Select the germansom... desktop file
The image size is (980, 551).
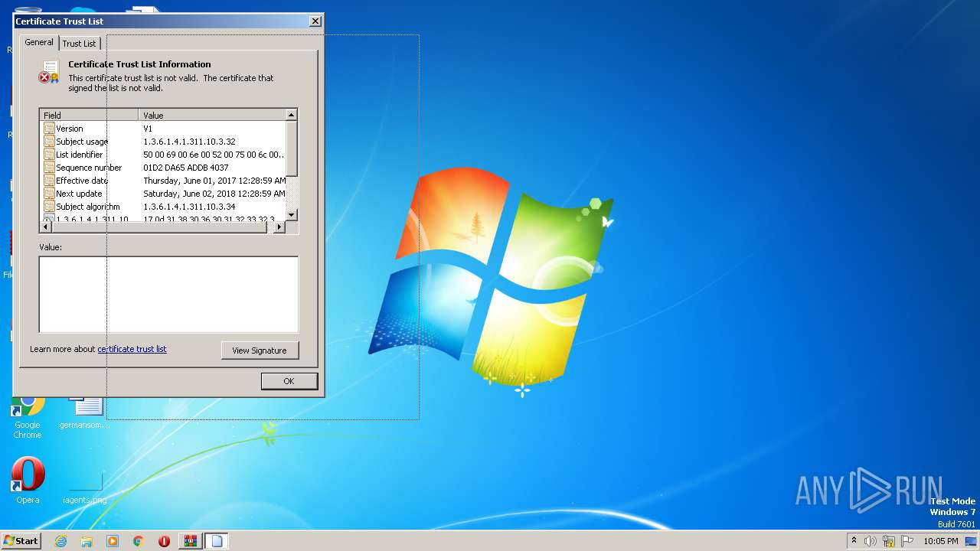[85, 412]
